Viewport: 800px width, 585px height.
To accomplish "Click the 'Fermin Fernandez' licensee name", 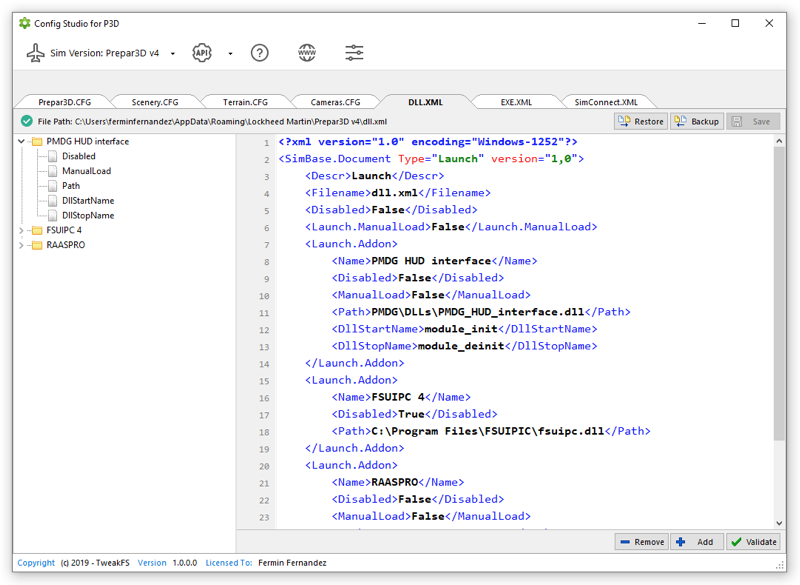I will tap(292, 563).
